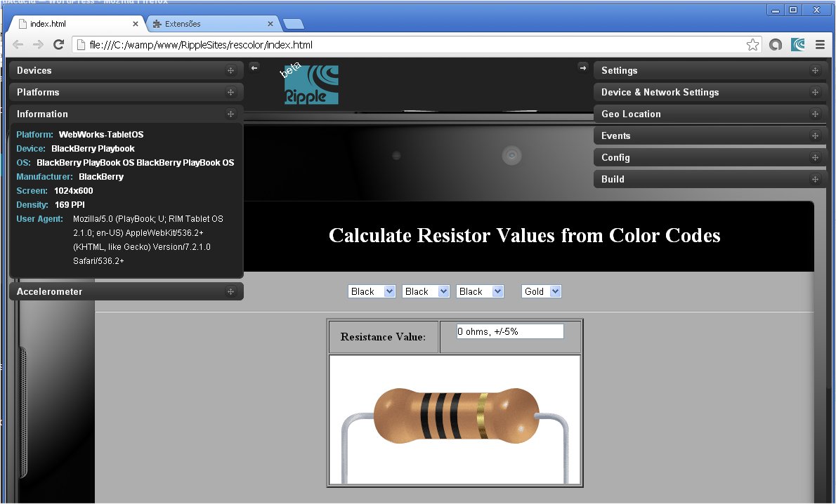Click the resistance value text field
Image resolution: width=836 pixels, height=504 pixels.
pos(510,331)
